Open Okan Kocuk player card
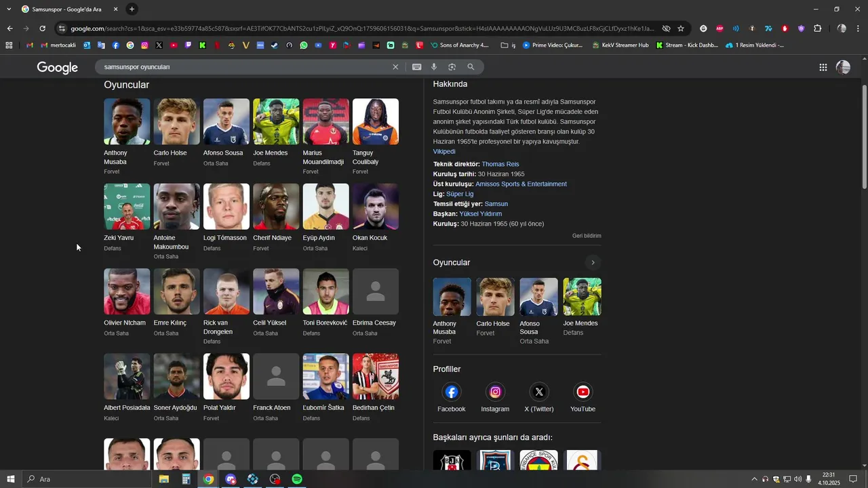Image resolution: width=868 pixels, height=488 pixels. (376, 218)
